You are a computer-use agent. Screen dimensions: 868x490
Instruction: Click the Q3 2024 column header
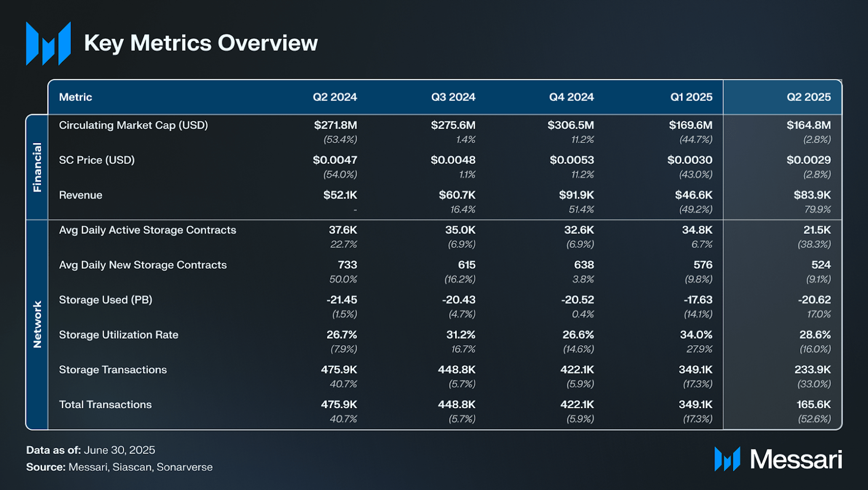453,97
